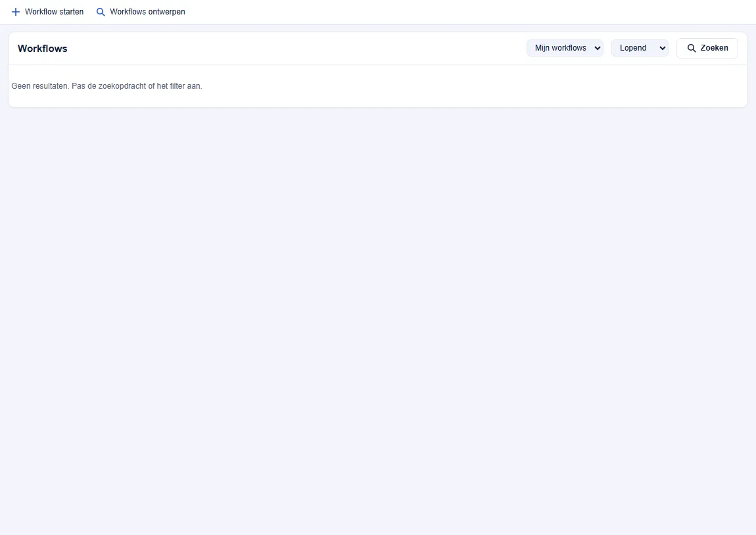Click the 'Geen resultaten' message text

(x=106, y=86)
